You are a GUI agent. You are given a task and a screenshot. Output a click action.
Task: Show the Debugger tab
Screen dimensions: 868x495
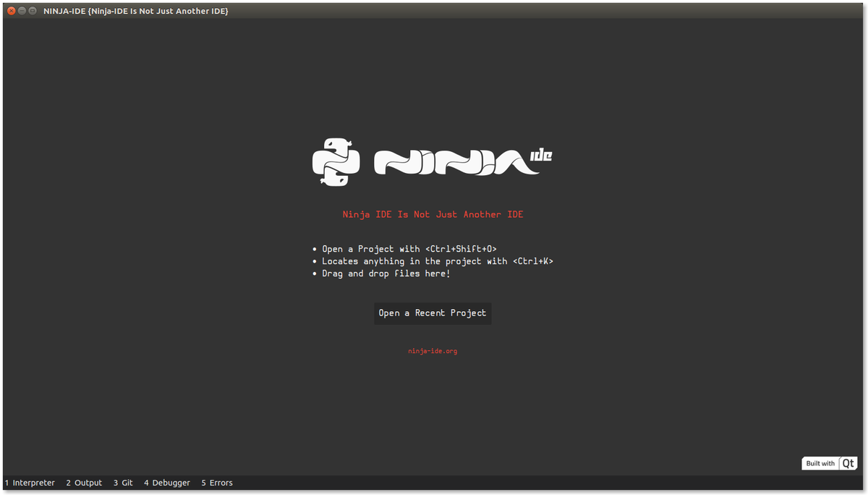[x=167, y=483]
